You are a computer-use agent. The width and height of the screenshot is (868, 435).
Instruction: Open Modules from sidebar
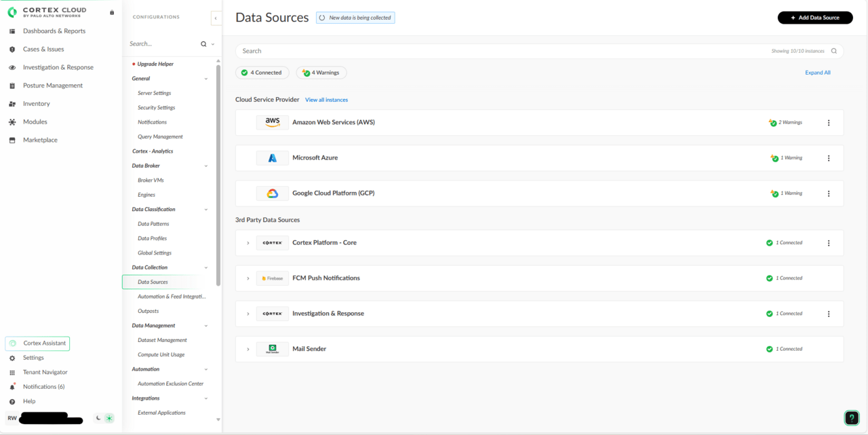click(x=35, y=122)
